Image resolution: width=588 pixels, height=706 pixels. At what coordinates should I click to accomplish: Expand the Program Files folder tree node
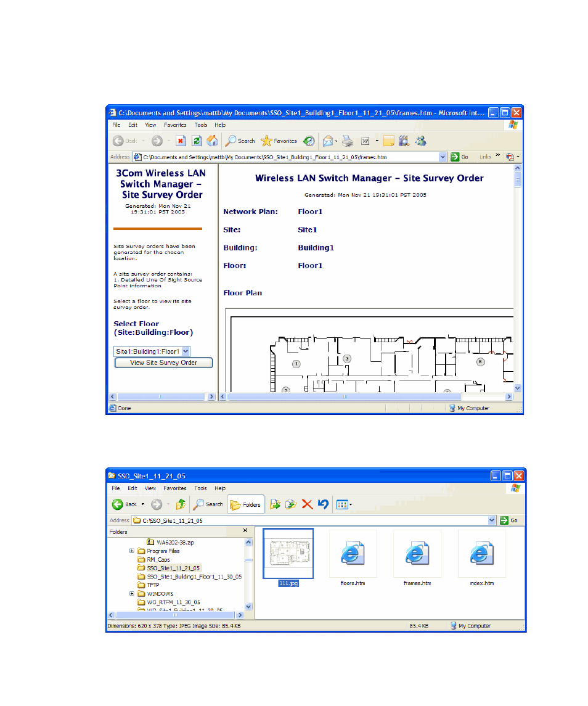(131, 551)
